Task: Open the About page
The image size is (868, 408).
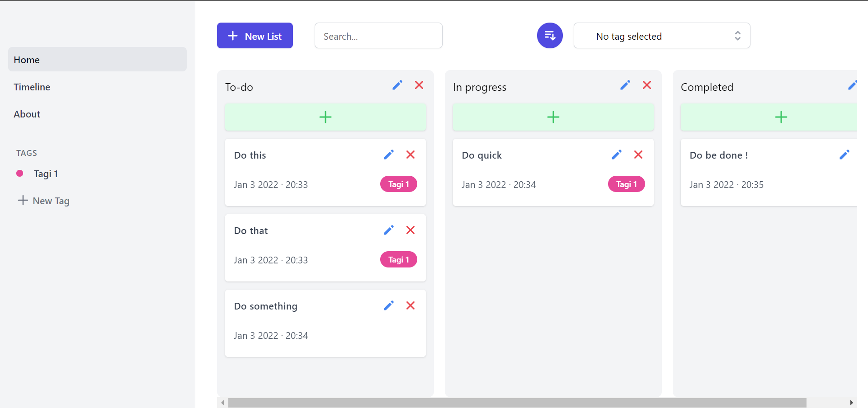Action: coord(27,114)
